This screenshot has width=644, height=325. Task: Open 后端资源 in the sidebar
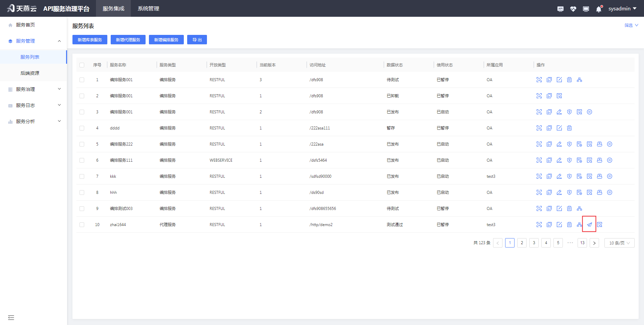tap(30, 73)
